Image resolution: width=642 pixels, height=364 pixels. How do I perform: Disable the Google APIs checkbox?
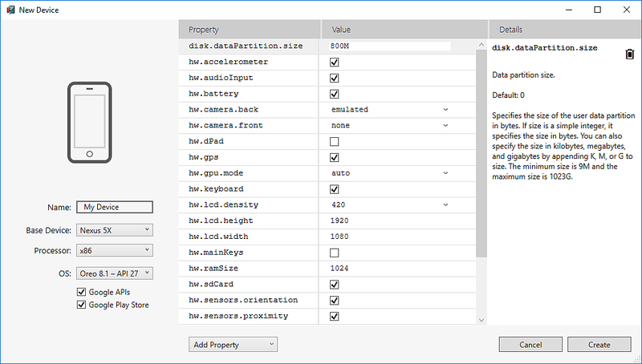click(81, 292)
